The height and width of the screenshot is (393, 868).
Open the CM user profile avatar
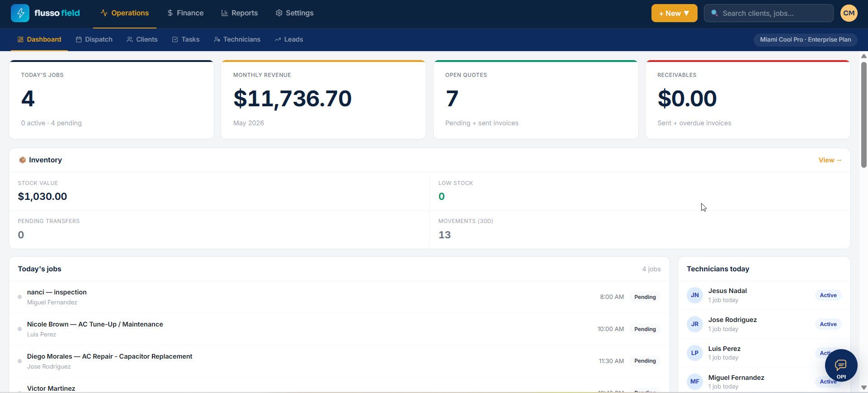(849, 13)
